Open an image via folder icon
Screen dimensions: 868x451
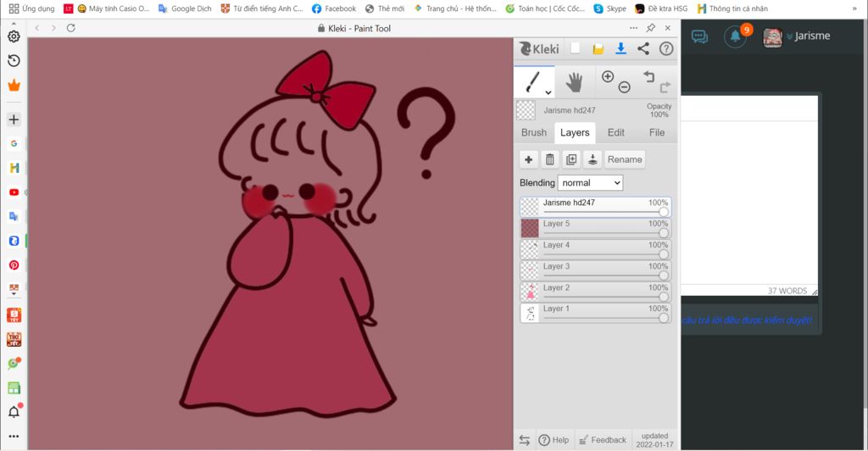[598, 49]
